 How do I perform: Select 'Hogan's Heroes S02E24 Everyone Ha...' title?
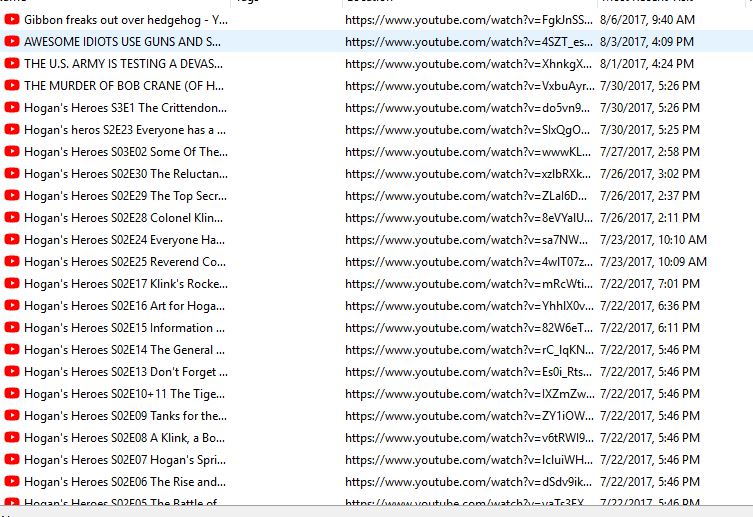[x=124, y=240]
